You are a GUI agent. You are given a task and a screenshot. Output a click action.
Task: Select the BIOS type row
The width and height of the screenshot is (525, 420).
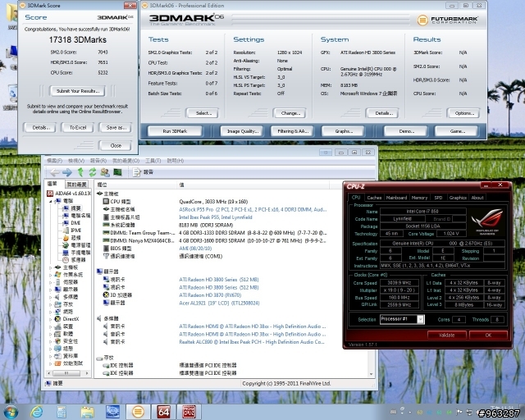(214, 249)
